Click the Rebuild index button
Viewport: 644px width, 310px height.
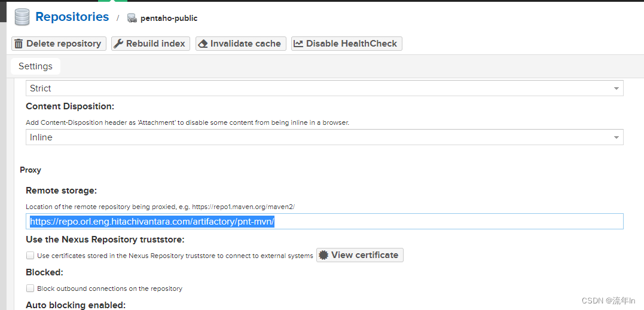(151, 44)
